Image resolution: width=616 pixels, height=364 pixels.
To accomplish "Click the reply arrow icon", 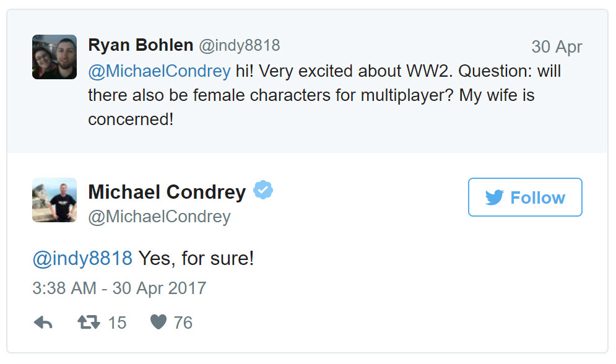I will click(x=43, y=323).
